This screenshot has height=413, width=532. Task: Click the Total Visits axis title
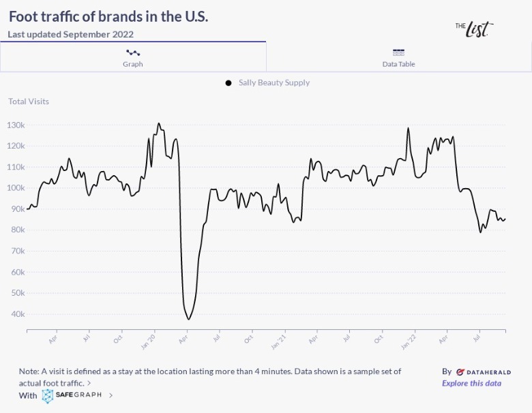click(29, 102)
